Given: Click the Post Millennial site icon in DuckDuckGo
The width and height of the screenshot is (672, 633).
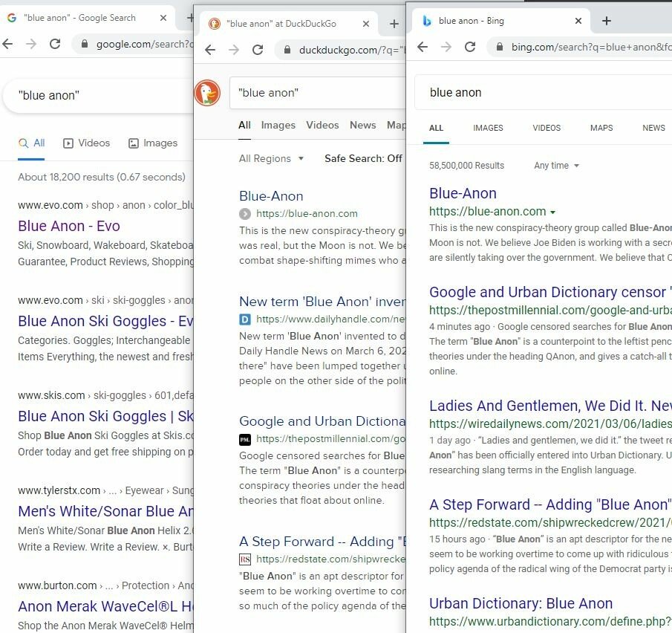Looking at the screenshot, I should [x=245, y=439].
